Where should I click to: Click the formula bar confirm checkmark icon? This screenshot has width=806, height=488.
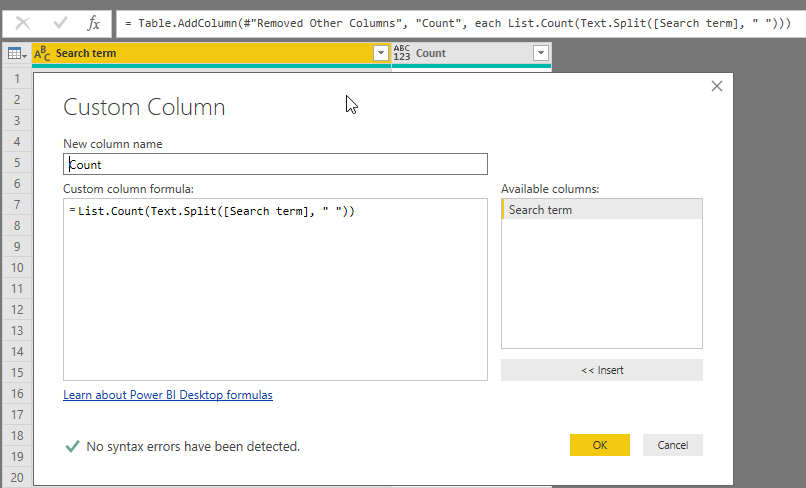58,22
